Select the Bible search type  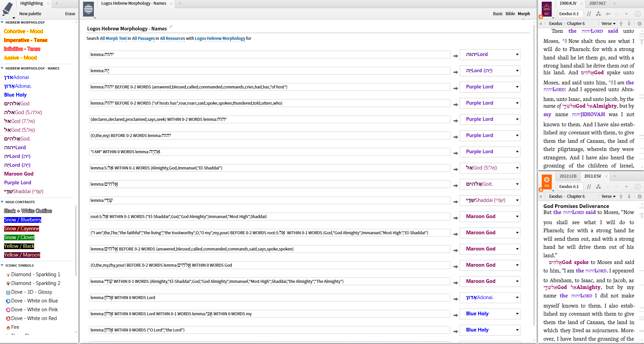pos(510,14)
